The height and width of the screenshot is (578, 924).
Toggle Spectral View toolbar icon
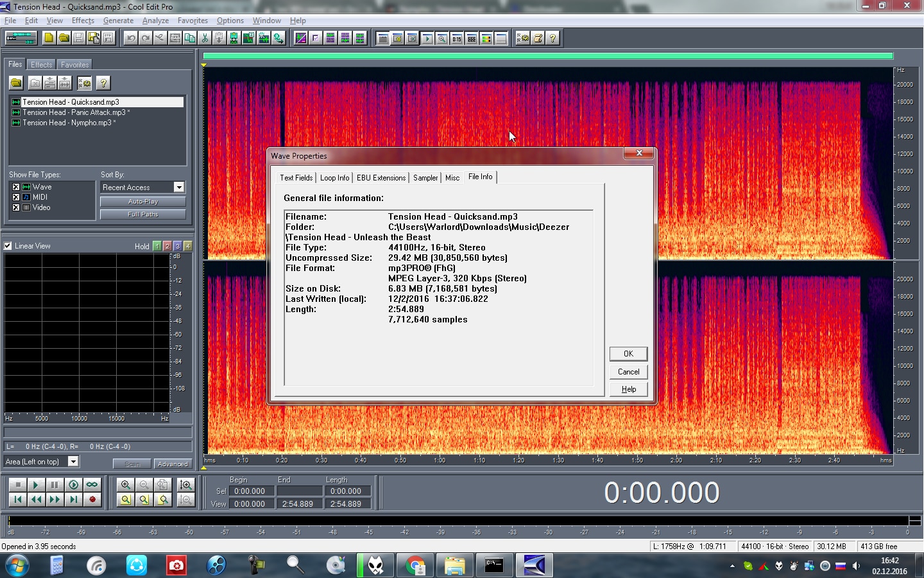click(300, 38)
